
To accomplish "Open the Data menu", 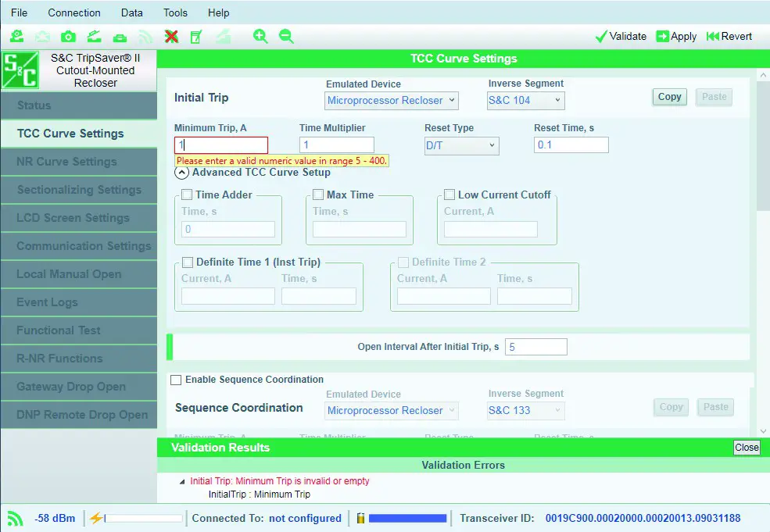I will click(131, 12).
